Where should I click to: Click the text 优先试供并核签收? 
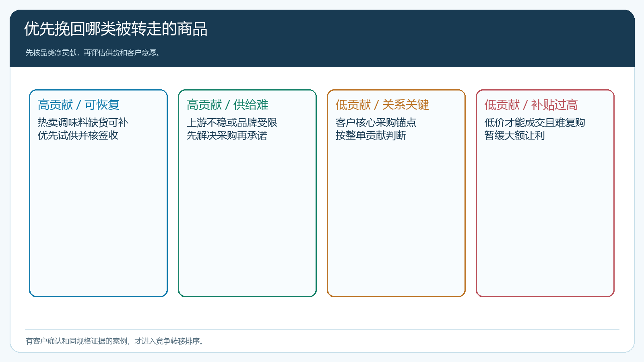coord(78,135)
